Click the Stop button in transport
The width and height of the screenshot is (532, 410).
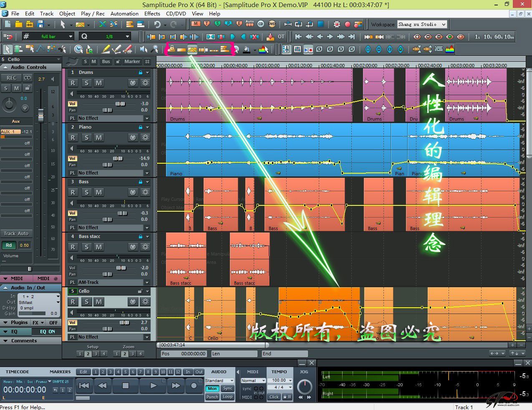point(125,386)
